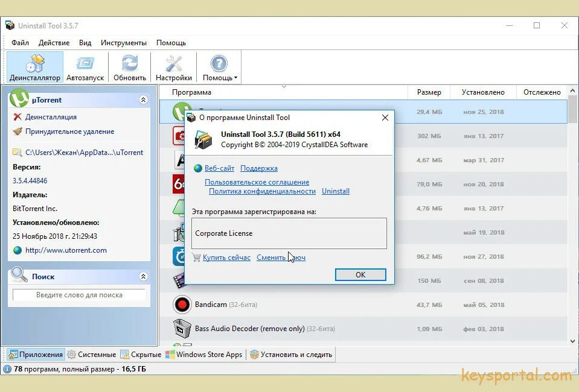Click OK in the about dialog
The height and width of the screenshot is (392, 579).
360,275
